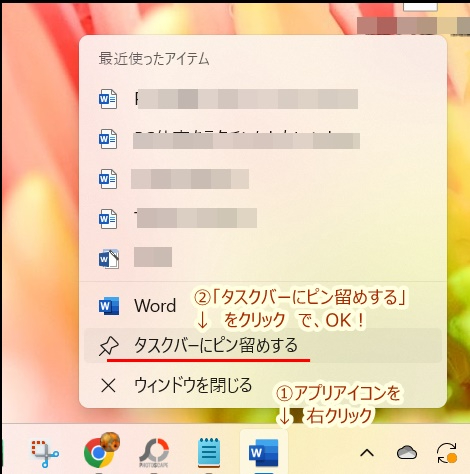Choose ウィンドウを閉じる in the jump list

[263, 385]
